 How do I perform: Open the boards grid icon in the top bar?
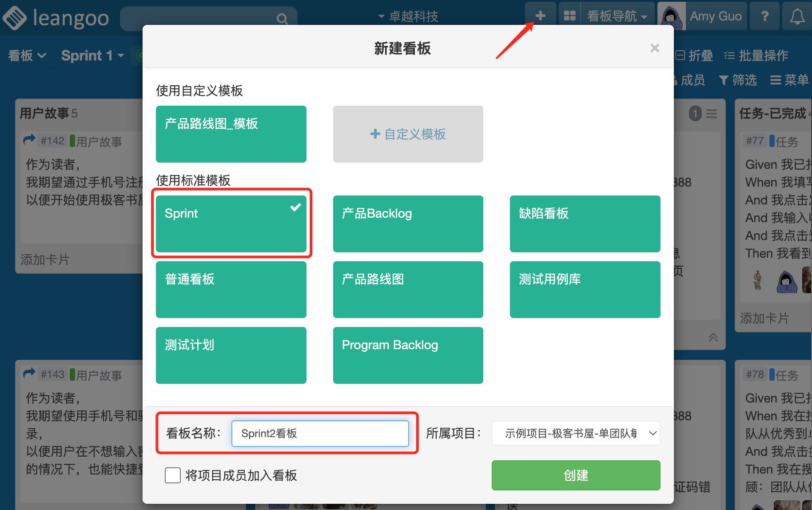coord(570,16)
